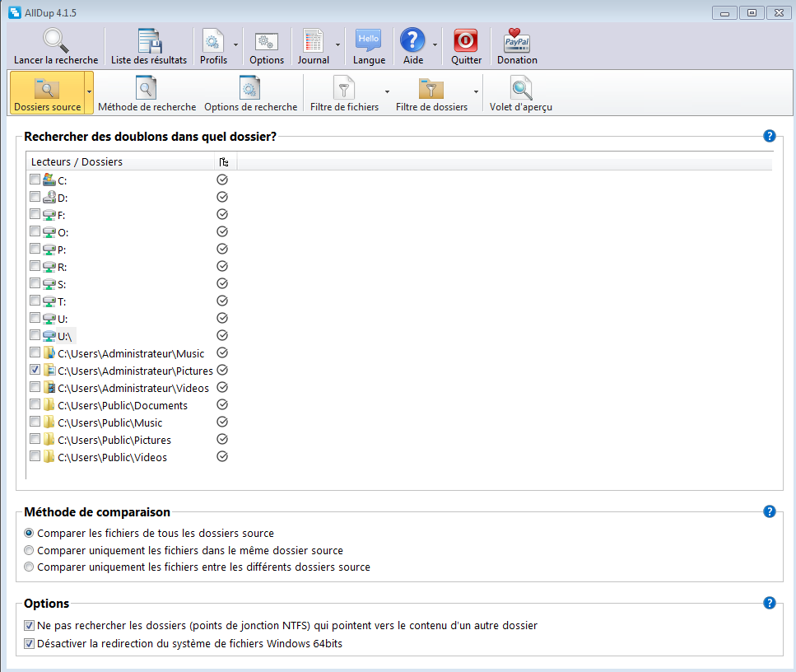
Task: Disable Windows 64bits redirection checkbox
Action: coord(30,644)
